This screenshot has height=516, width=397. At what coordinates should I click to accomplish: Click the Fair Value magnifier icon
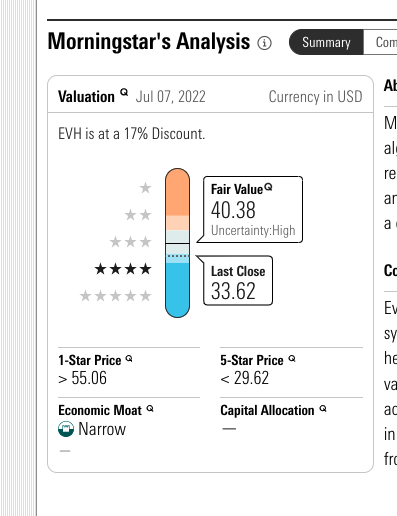[x=268, y=187]
